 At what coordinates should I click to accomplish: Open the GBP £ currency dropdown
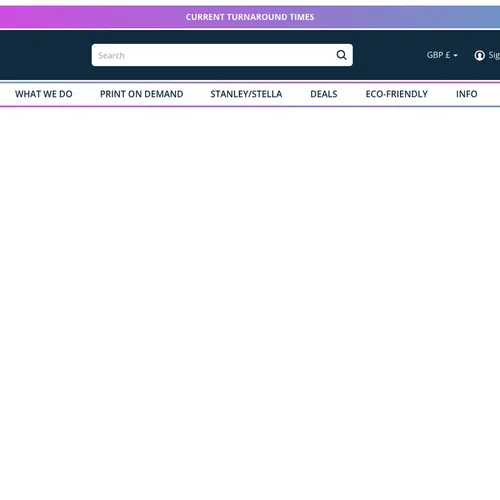pos(442,55)
